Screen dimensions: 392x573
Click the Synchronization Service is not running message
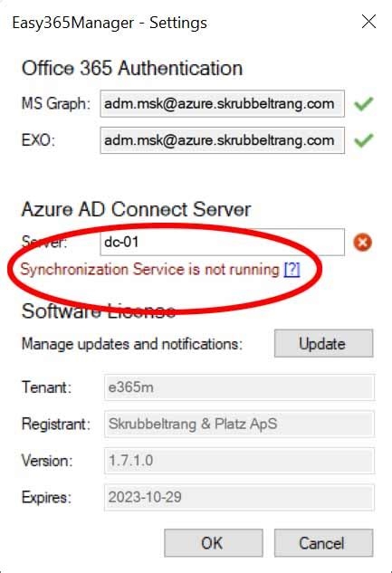pos(150,270)
